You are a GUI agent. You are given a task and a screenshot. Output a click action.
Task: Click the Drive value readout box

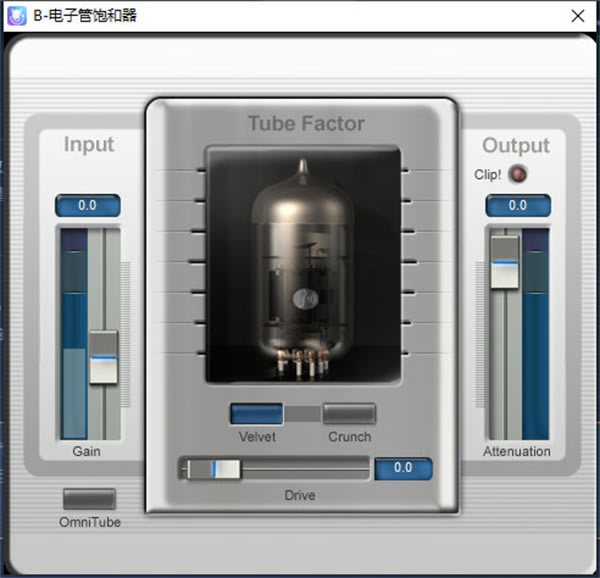(403, 468)
